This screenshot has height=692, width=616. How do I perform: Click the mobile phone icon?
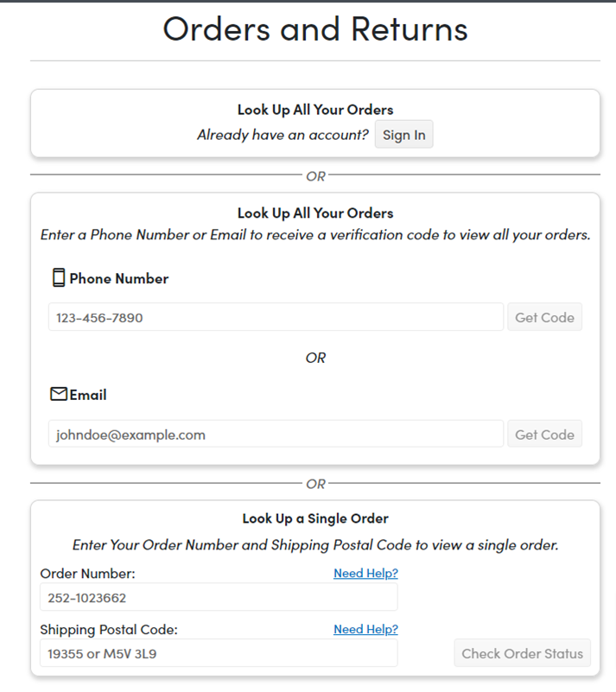pyautogui.click(x=59, y=278)
